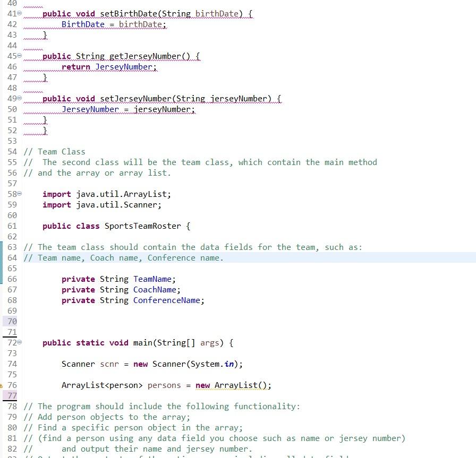Click the change marker bar near line 64

click(2, 258)
